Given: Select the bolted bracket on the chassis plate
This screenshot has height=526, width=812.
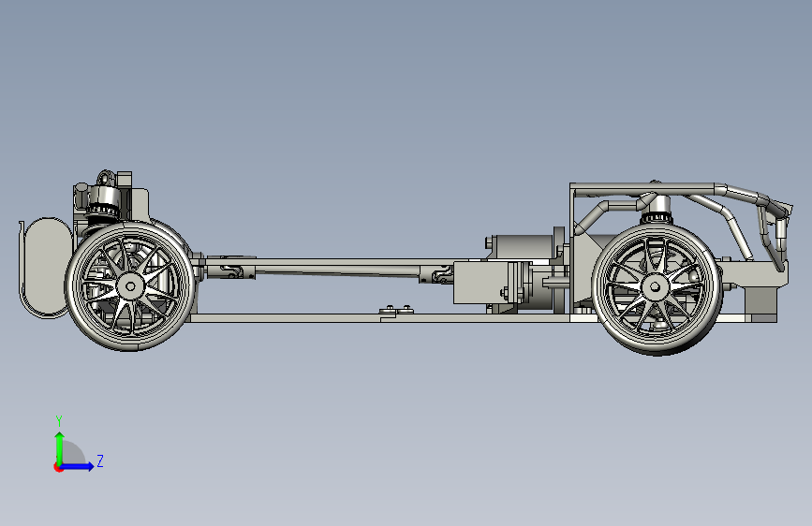Looking at the screenshot, I should point(397,310).
